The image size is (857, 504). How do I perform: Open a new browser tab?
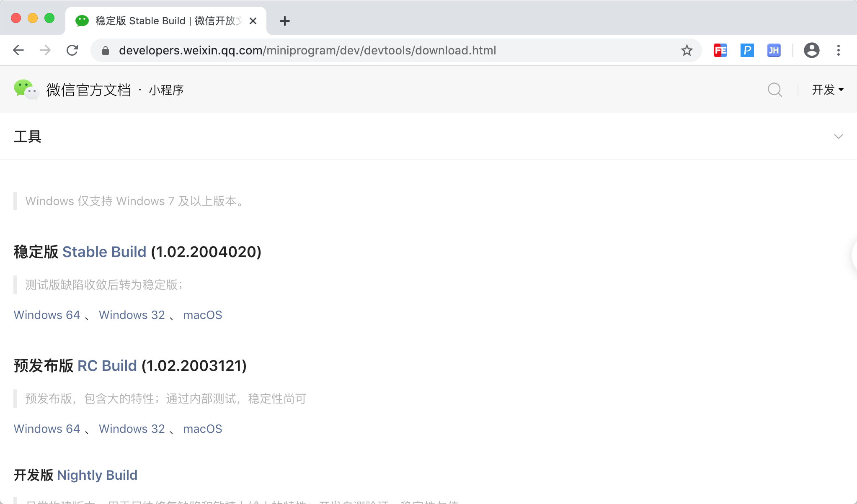pos(285,21)
